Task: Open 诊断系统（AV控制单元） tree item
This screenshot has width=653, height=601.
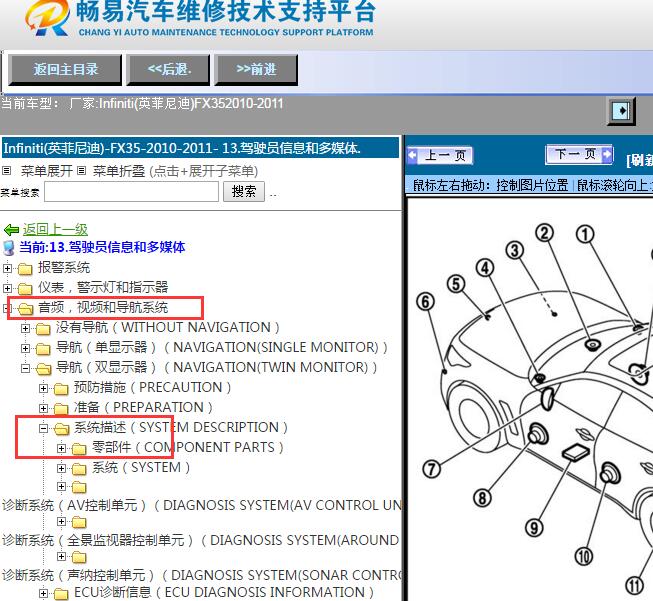Action: click(202, 505)
